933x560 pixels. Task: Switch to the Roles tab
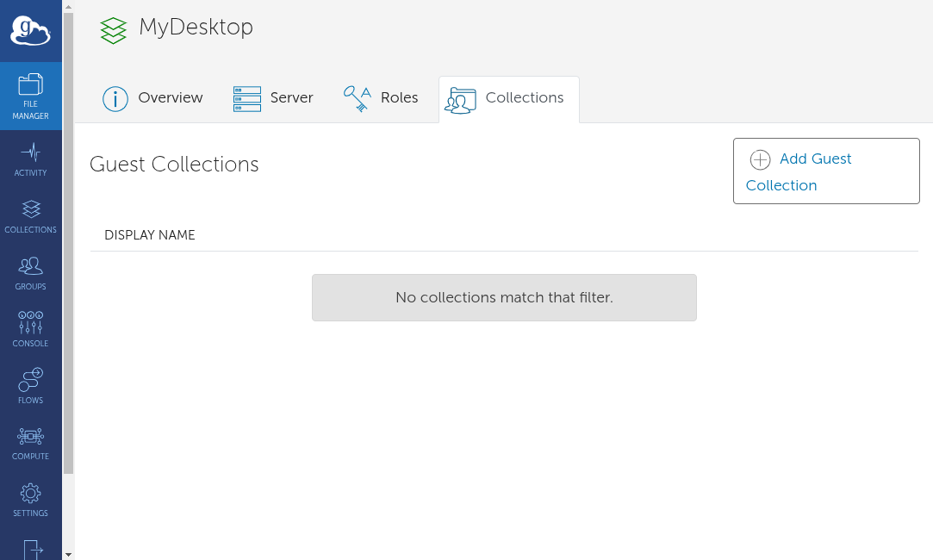tap(381, 98)
